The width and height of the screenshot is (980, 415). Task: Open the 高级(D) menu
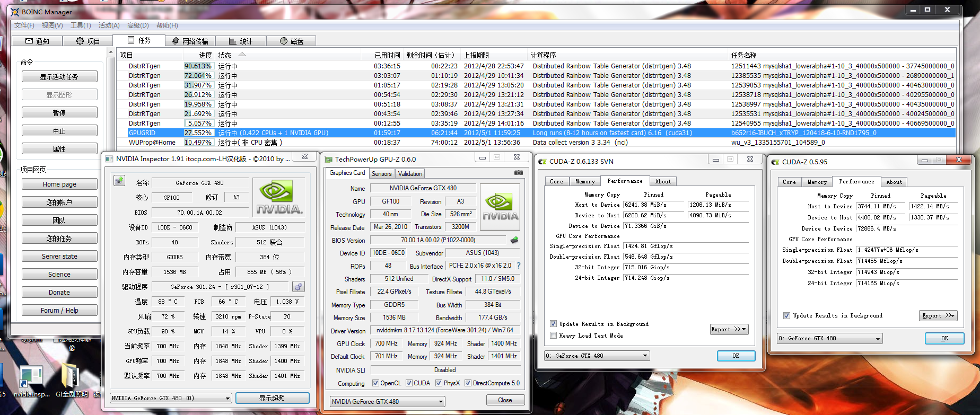pyautogui.click(x=138, y=25)
